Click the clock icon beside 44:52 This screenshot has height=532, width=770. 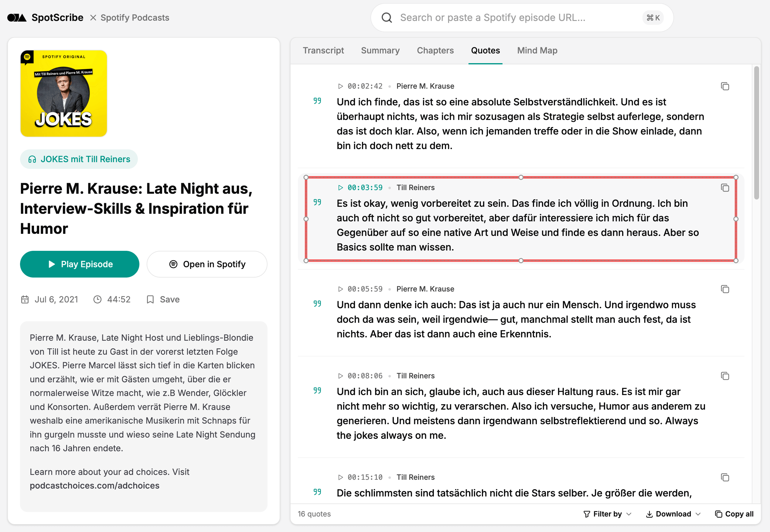[97, 299]
